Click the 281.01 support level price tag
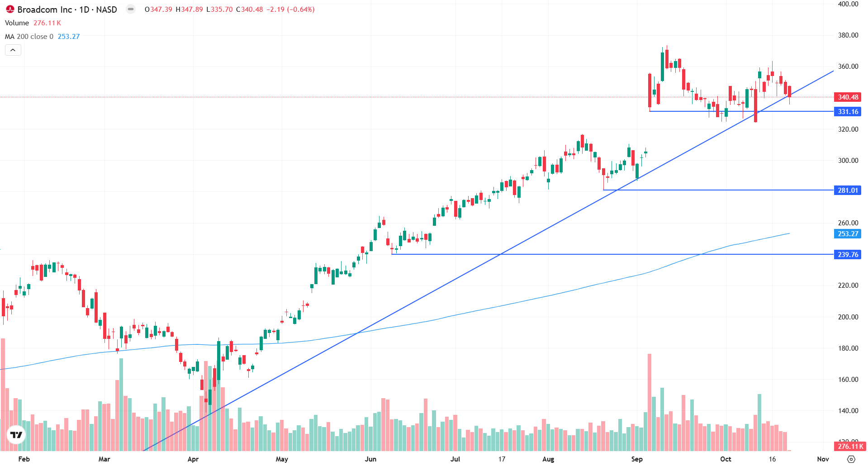This screenshot has height=466, width=868. [848, 190]
